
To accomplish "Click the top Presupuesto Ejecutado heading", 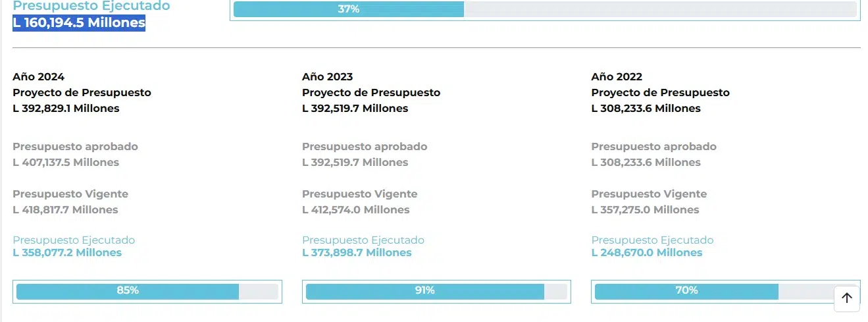I will coord(91,6).
